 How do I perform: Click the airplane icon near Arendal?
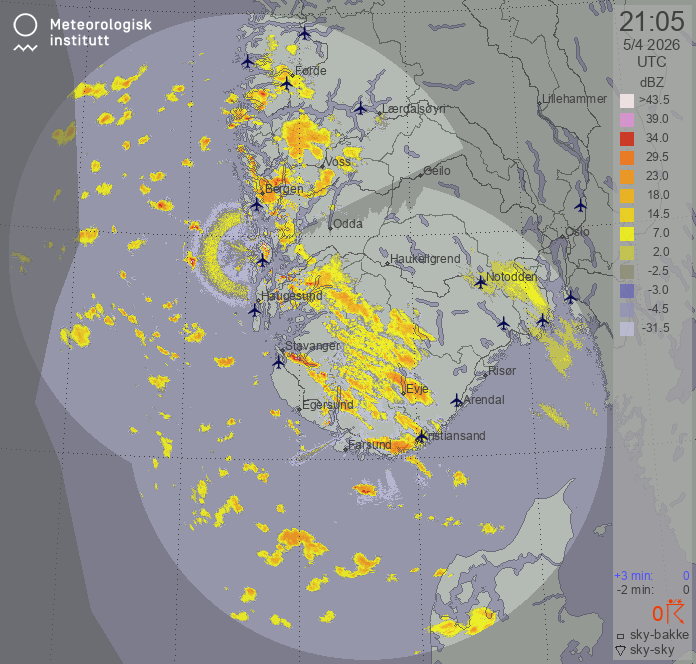457,400
